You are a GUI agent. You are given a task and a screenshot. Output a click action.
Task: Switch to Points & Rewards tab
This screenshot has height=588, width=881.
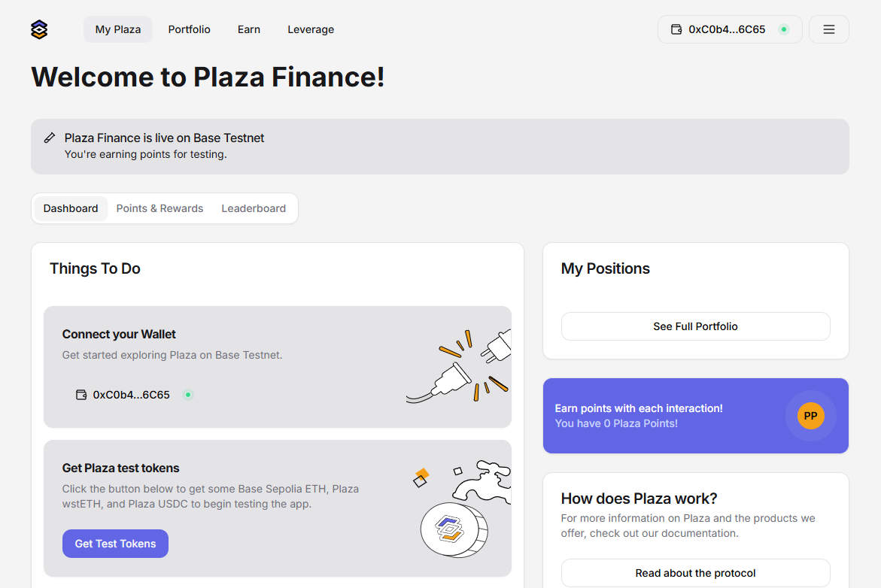coord(159,208)
